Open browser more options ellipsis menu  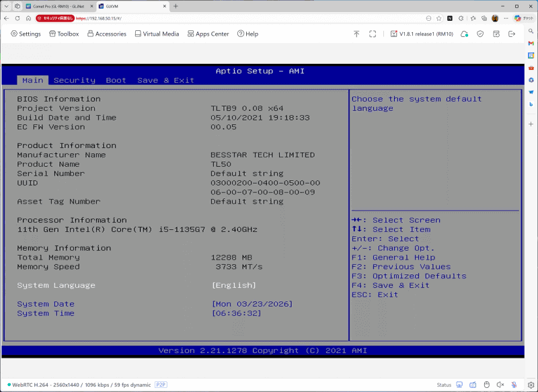tap(506, 18)
